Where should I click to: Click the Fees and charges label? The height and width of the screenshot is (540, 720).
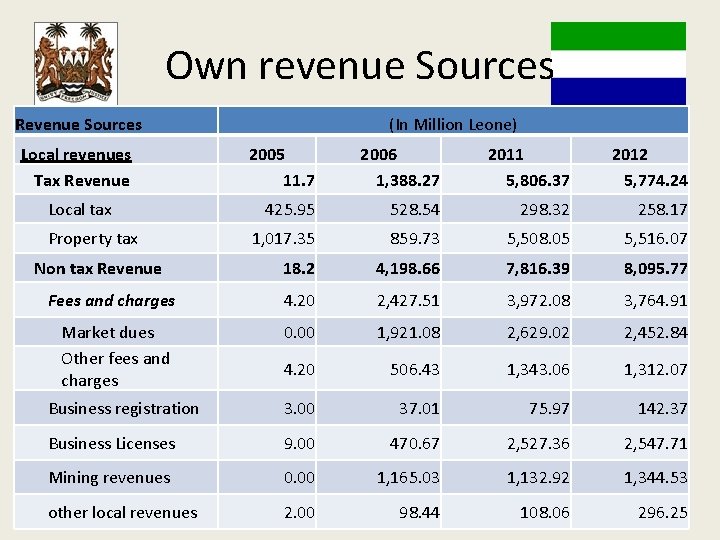tap(112, 301)
